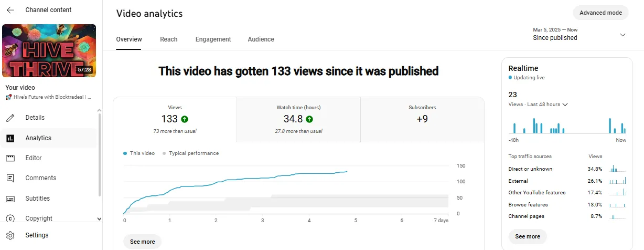Click the External traffic sparkline
This screenshot has width=644, height=250.
(x=618, y=181)
